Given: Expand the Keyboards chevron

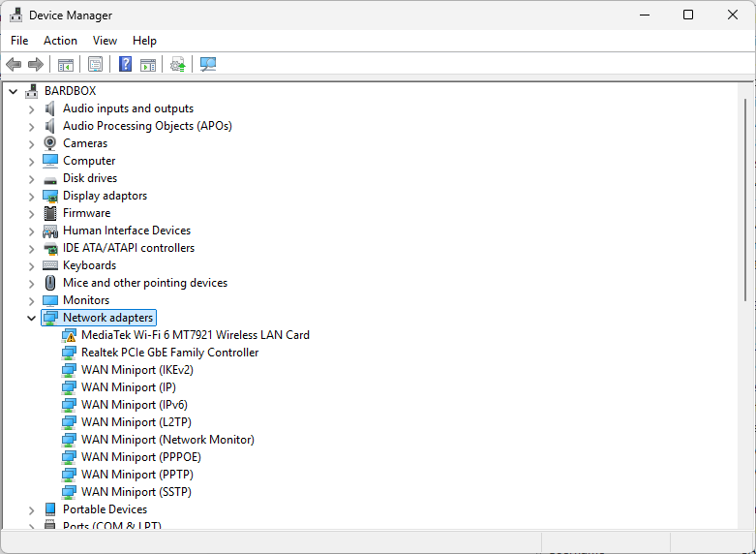Looking at the screenshot, I should pos(31,266).
